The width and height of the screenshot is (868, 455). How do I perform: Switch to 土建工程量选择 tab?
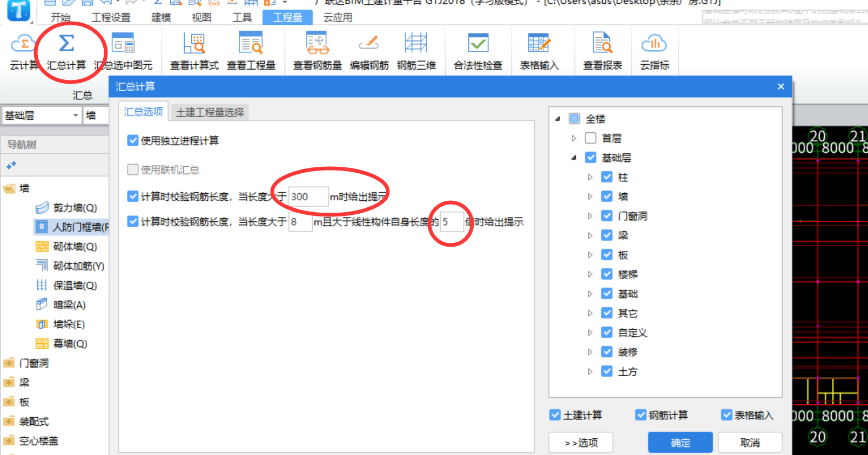click(x=210, y=112)
